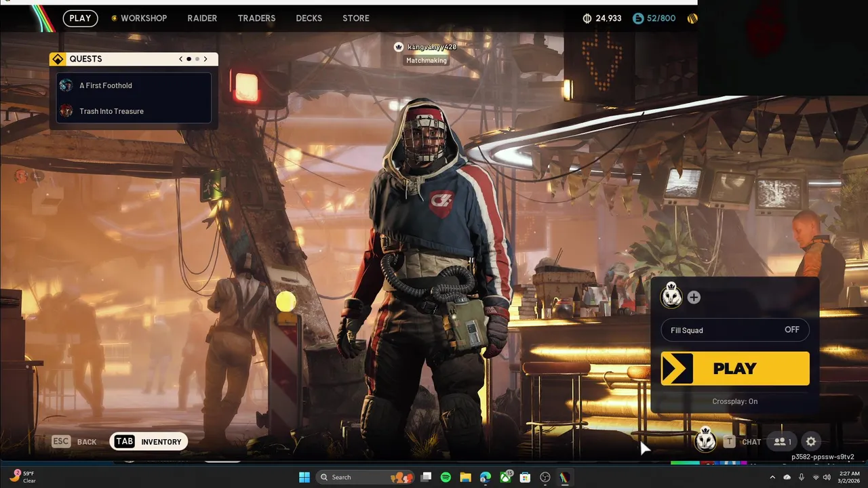
Task: Select the first quests page dot
Action: pos(189,59)
